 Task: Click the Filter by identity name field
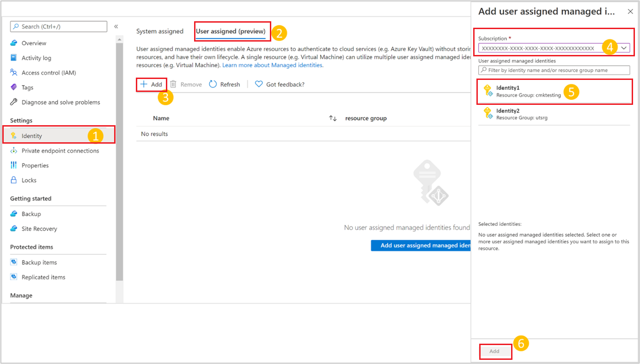(554, 70)
